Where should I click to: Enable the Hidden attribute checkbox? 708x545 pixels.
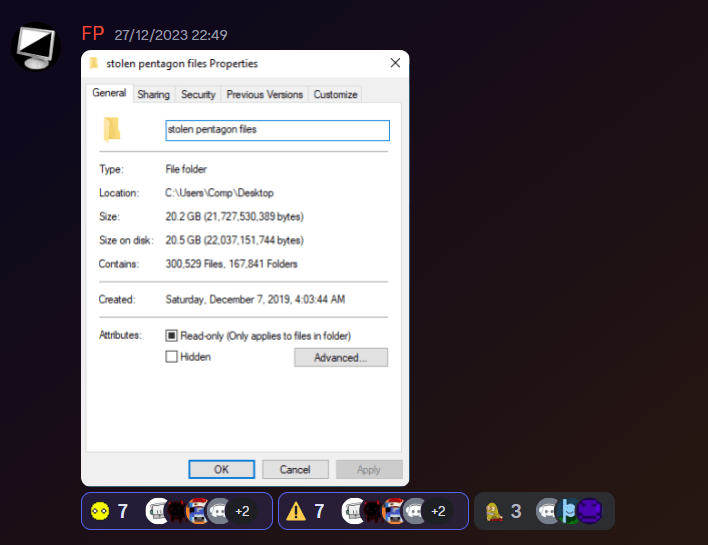tap(171, 357)
